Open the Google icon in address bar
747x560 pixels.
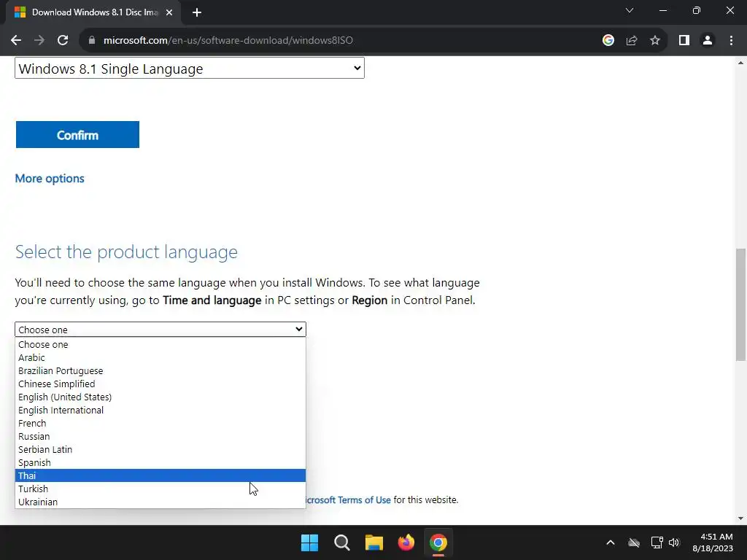(608, 41)
